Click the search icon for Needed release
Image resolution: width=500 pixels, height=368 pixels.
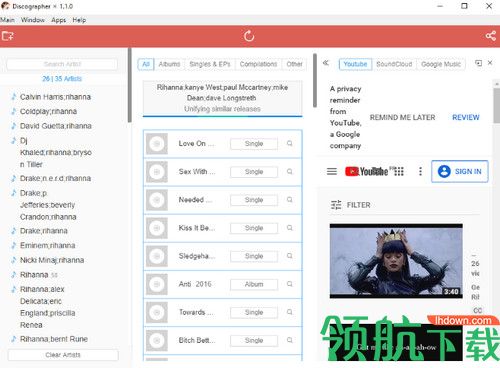290,199
